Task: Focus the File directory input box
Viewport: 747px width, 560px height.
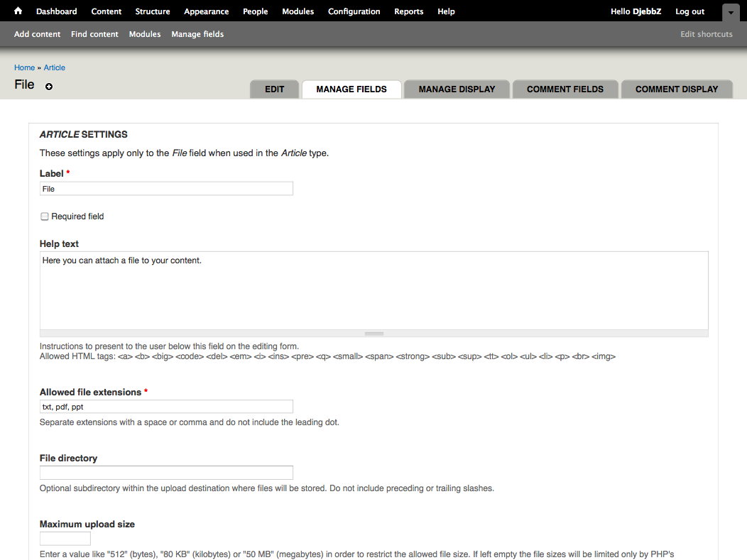Action: click(x=166, y=473)
